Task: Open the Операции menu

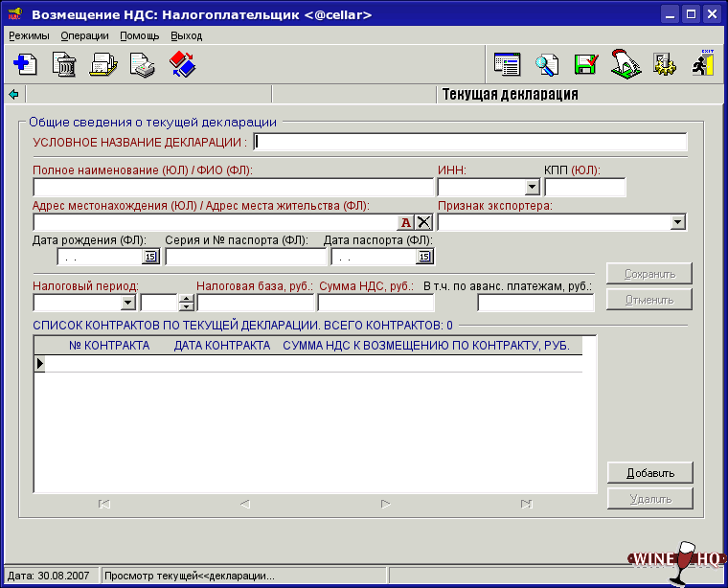Action: click(x=84, y=35)
